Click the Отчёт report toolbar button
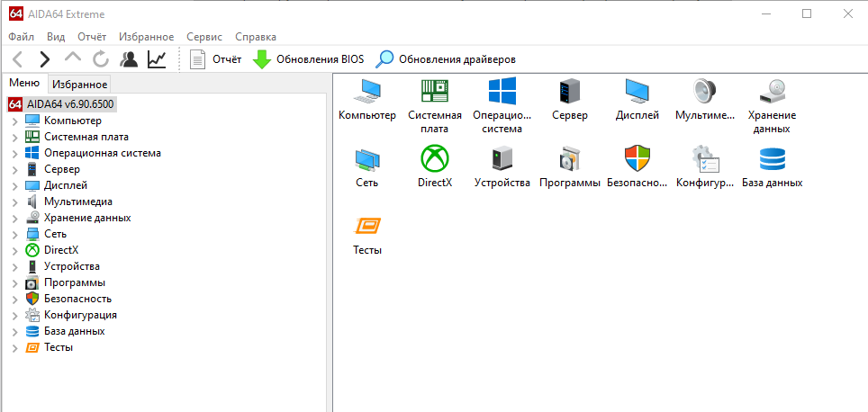Viewport: 868px width, 412px height. [x=215, y=59]
